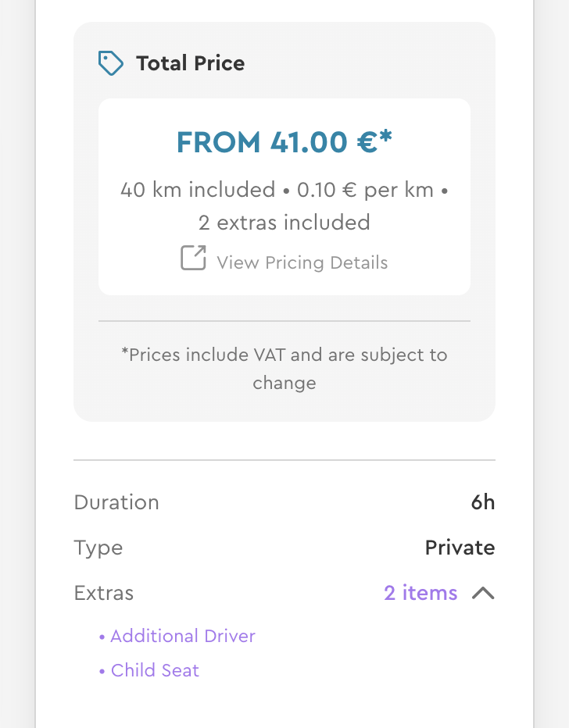The height and width of the screenshot is (728, 569).
Task: Click the price tag icon
Action: point(110,63)
